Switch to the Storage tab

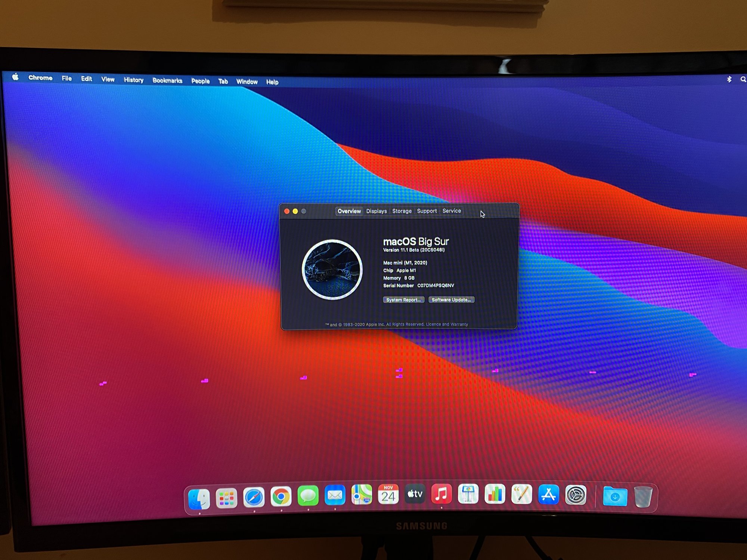point(402,211)
